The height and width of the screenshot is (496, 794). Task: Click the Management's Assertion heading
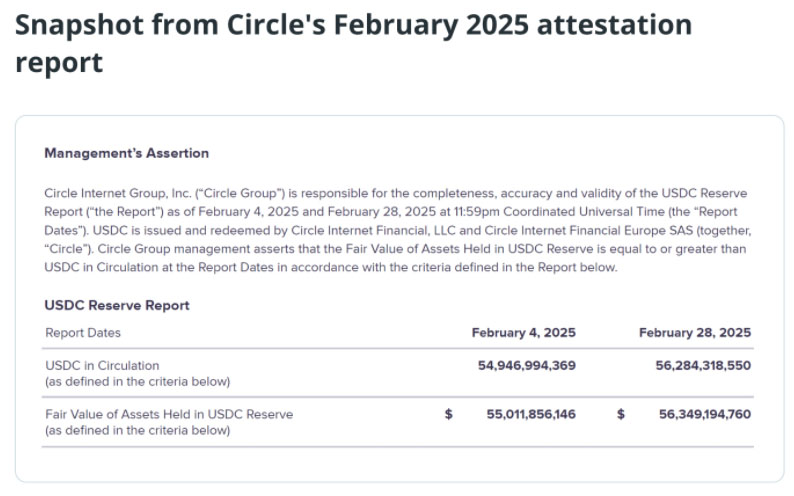point(127,153)
